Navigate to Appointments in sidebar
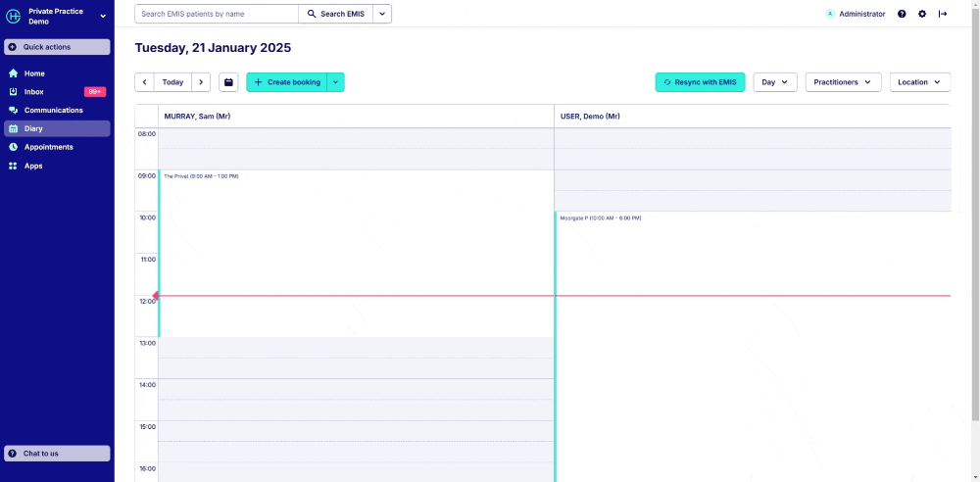This screenshot has height=482, width=980. [48, 147]
